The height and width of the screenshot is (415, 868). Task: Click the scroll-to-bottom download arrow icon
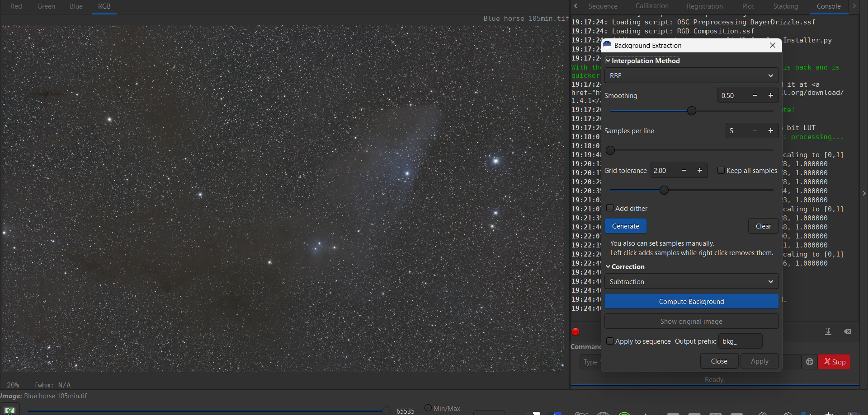828,331
